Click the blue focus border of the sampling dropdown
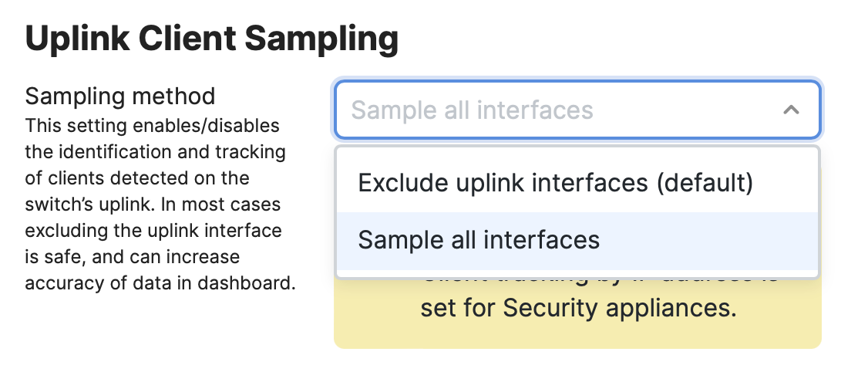The height and width of the screenshot is (372, 868). pos(577,82)
